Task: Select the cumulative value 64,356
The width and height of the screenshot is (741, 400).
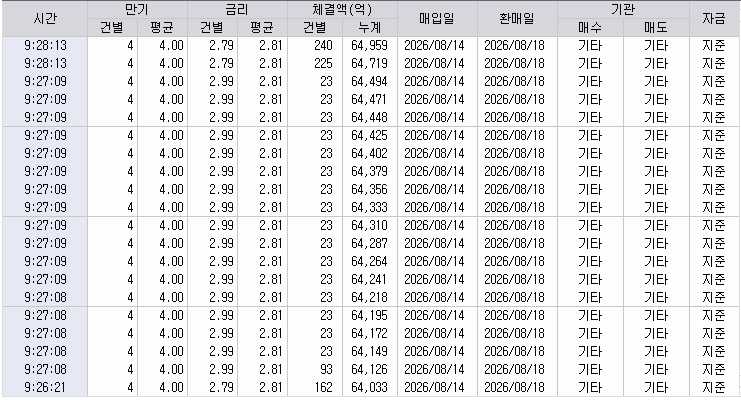Action: point(369,190)
